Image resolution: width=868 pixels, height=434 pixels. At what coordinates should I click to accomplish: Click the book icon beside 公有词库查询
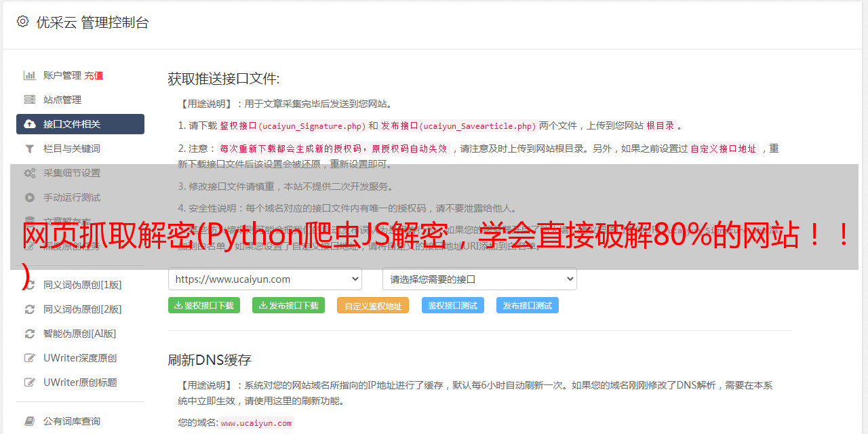[x=30, y=421]
